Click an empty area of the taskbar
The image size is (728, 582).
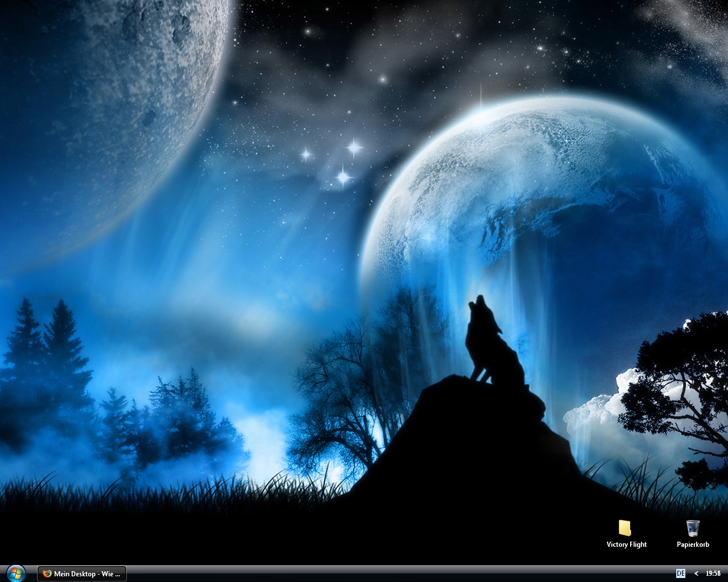click(398, 573)
